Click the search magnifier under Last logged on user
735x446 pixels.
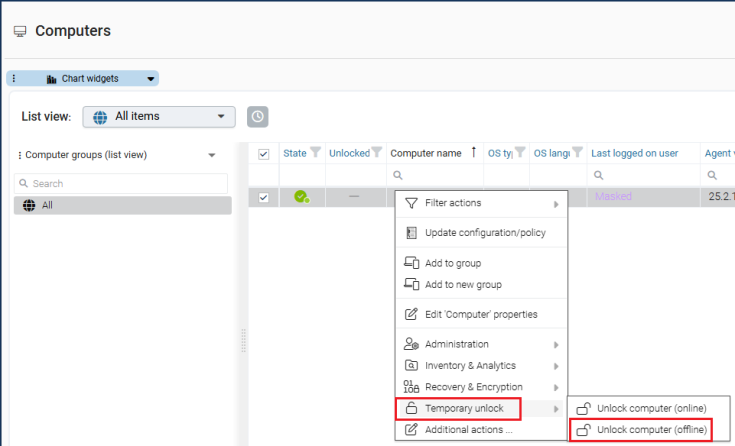pyautogui.click(x=599, y=175)
